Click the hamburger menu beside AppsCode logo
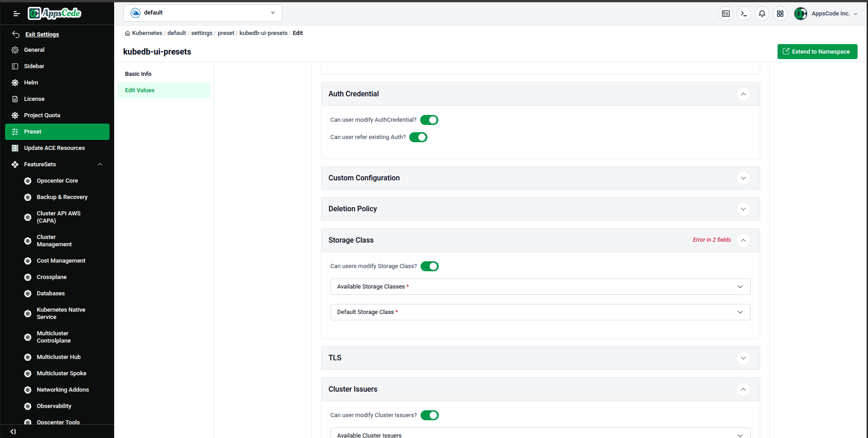Screen dimensions: 868x438 (16, 14)
